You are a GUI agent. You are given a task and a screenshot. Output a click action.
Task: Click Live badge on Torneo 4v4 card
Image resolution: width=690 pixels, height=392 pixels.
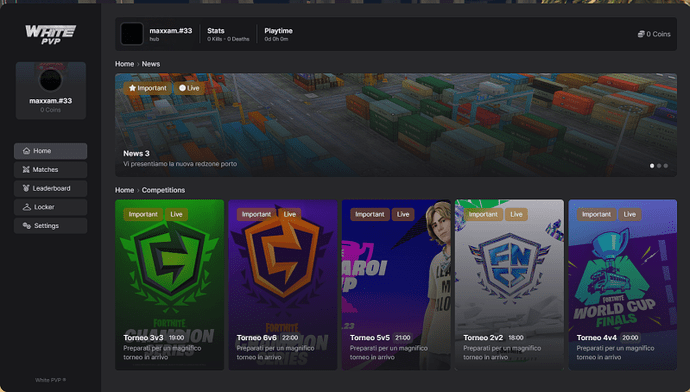click(x=629, y=214)
